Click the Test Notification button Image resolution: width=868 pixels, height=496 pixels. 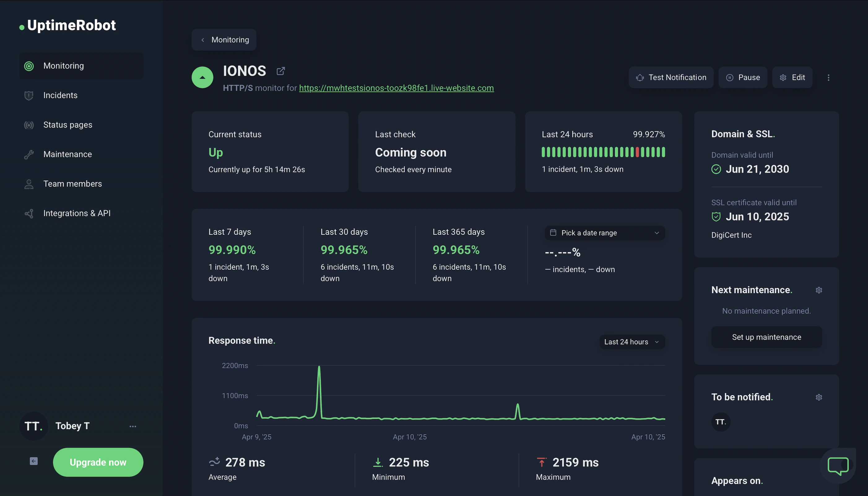pyautogui.click(x=671, y=78)
